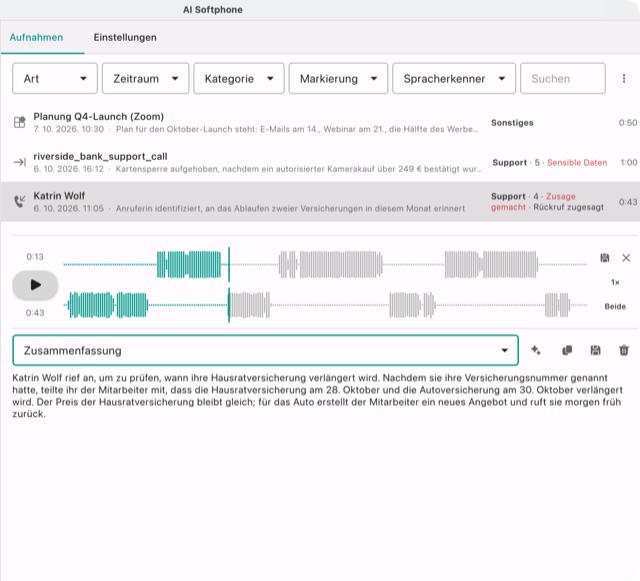
Task: Click the 0:13 current time label
Action: 35,256
